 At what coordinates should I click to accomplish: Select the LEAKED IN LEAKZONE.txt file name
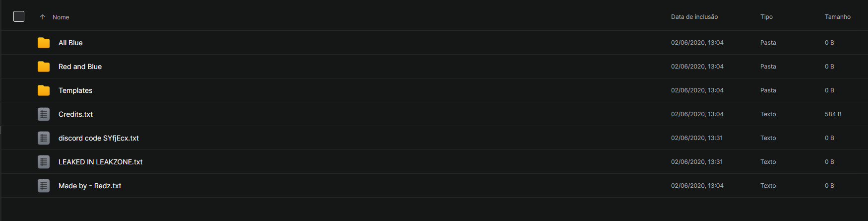(x=101, y=162)
